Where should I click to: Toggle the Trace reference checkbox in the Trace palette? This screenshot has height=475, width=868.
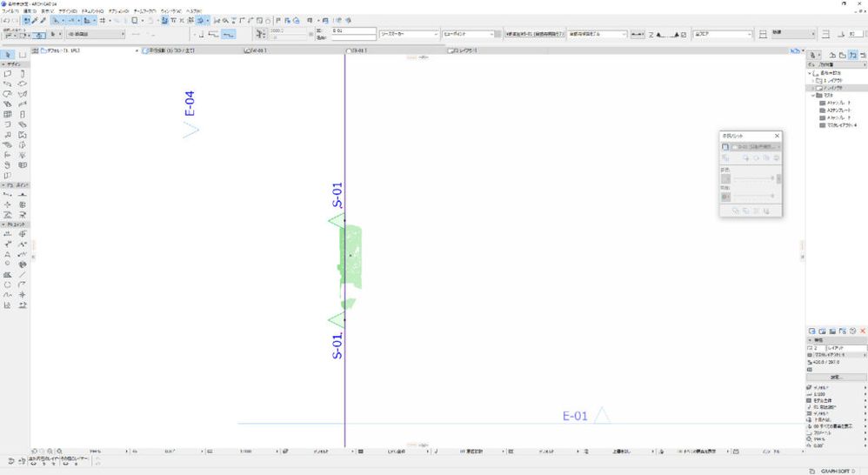coord(725,147)
